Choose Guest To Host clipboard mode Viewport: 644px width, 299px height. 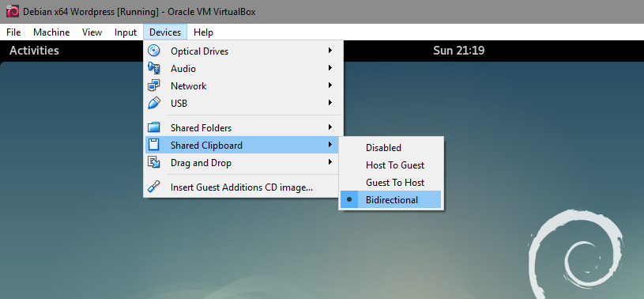[x=390, y=182]
